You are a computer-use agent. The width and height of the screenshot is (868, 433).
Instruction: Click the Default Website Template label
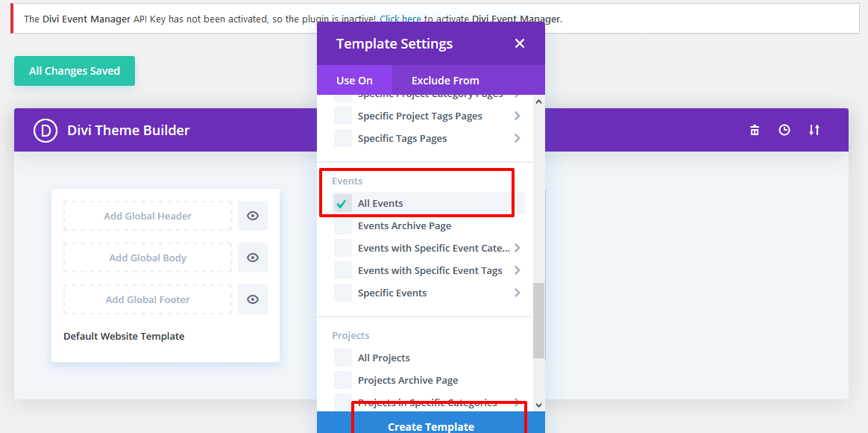click(x=124, y=336)
